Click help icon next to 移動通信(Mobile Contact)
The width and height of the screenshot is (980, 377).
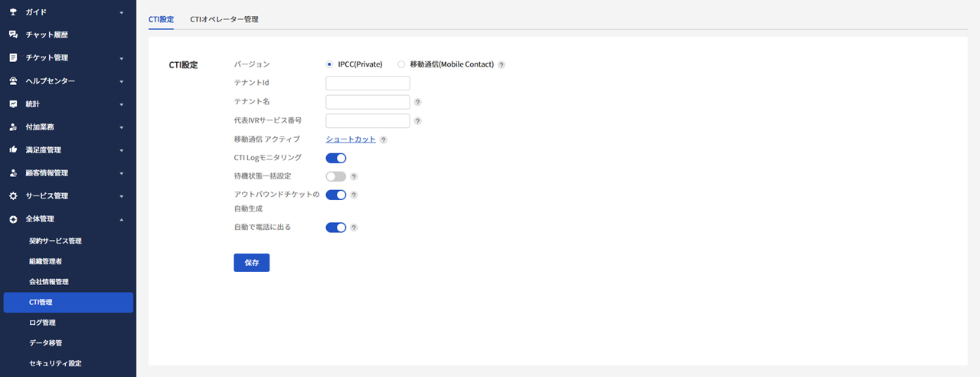pyautogui.click(x=501, y=65)
